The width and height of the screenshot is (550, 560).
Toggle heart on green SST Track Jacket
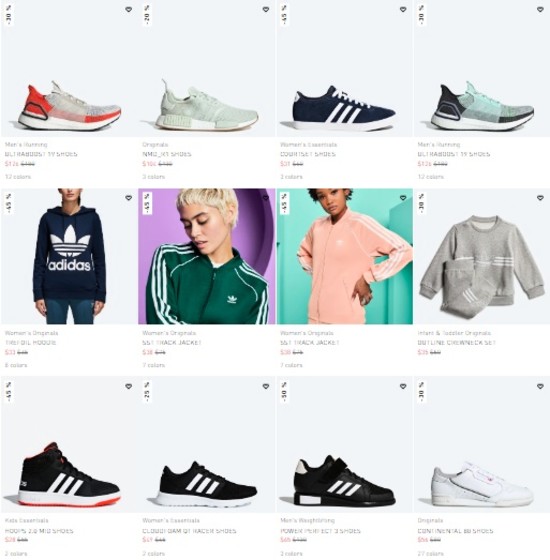(266, 198)
